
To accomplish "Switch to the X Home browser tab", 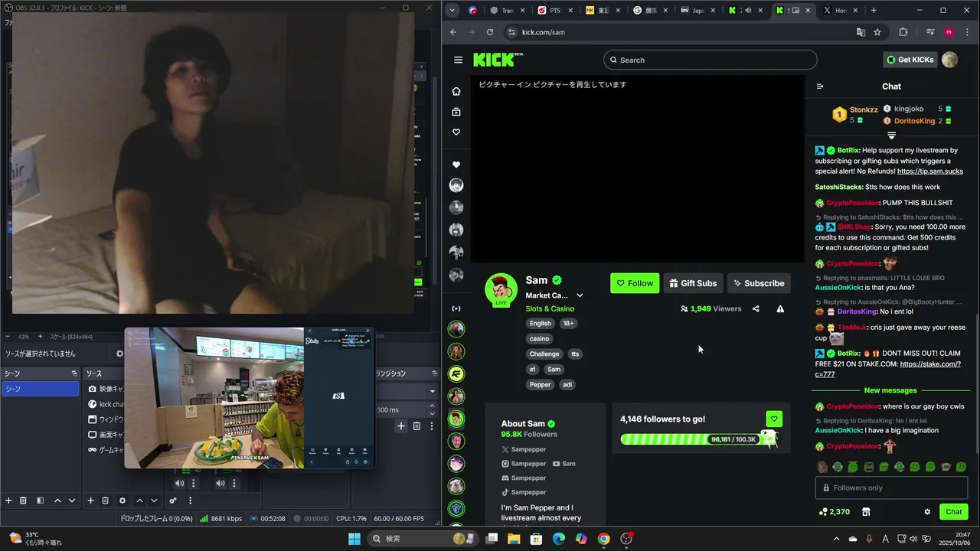I will coord(843,10).
